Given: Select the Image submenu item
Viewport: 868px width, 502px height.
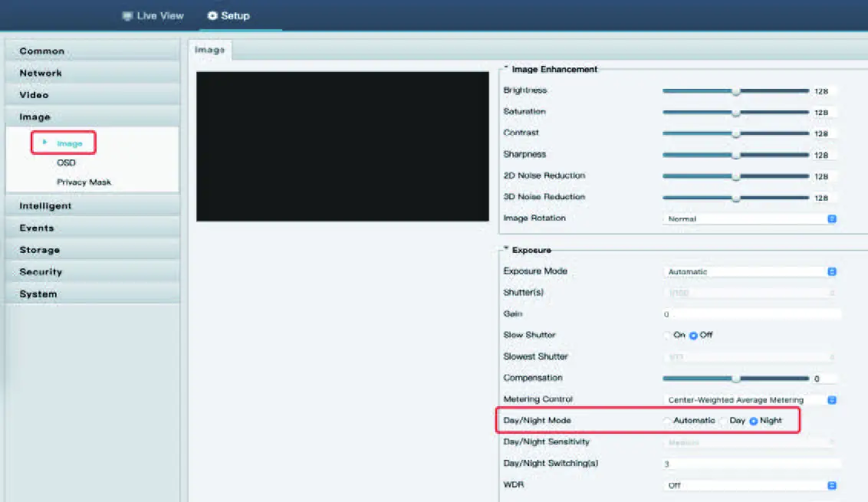Looking at the screenshot, I should pyautogui.click(x=69, y=143).
